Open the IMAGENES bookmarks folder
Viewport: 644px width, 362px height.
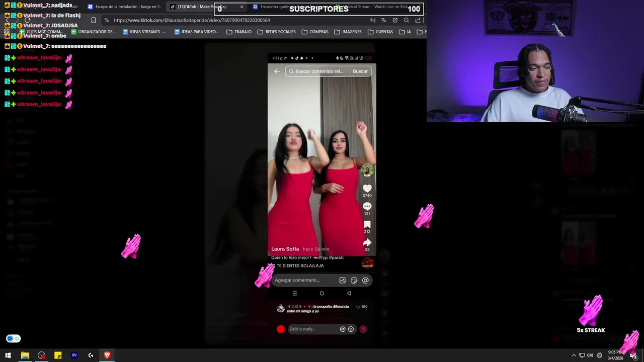point(348,32)
